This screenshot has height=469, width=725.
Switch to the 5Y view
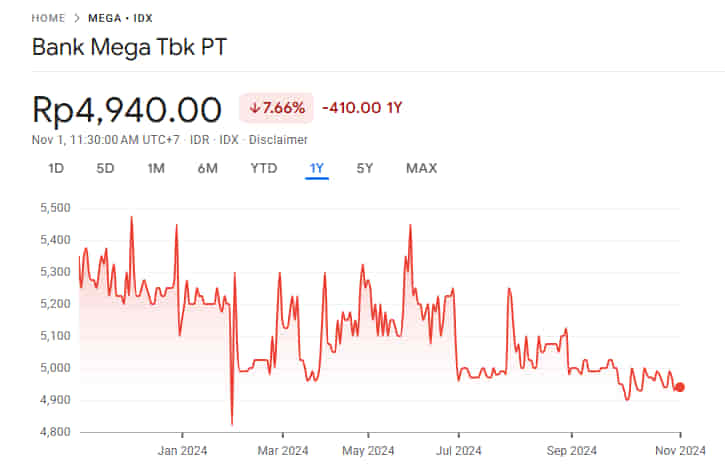click(365, 168)
